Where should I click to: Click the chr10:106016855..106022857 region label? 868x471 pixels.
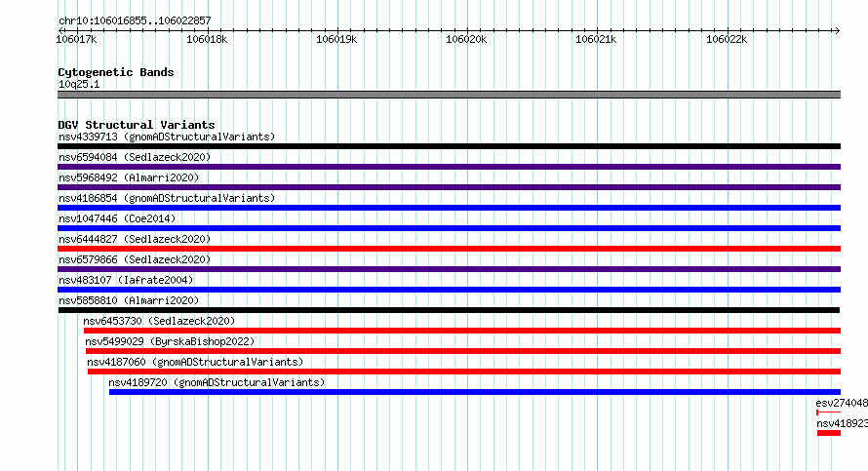(135, 20)
